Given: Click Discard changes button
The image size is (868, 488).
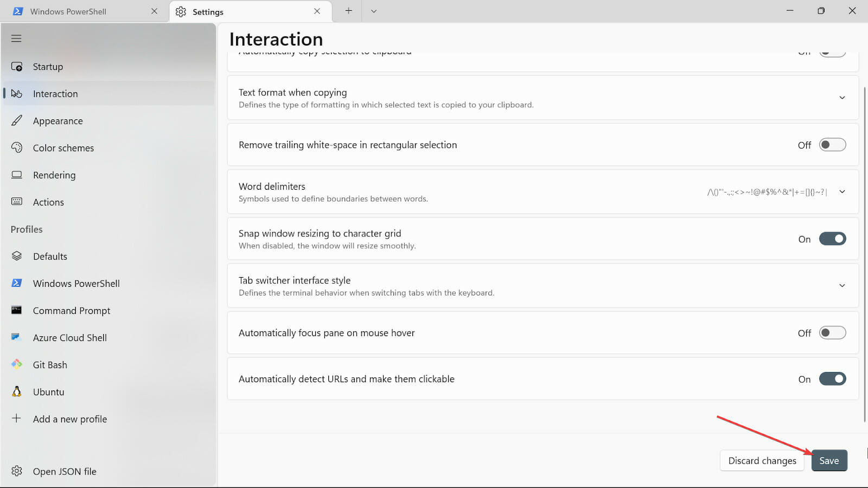Looking at the screenshot, I should 762,460.
